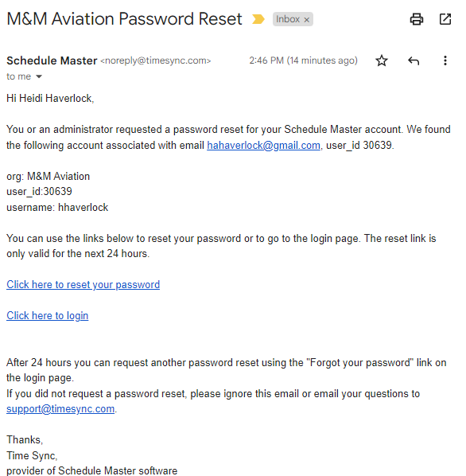Follow the "Click here to login" link

(x=48, y=316)
